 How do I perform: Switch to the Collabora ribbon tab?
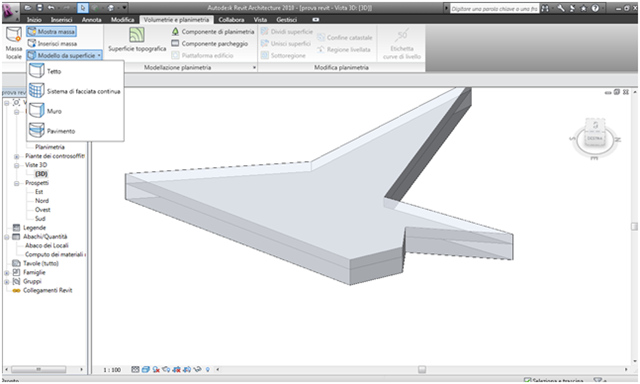pos(231,20)
